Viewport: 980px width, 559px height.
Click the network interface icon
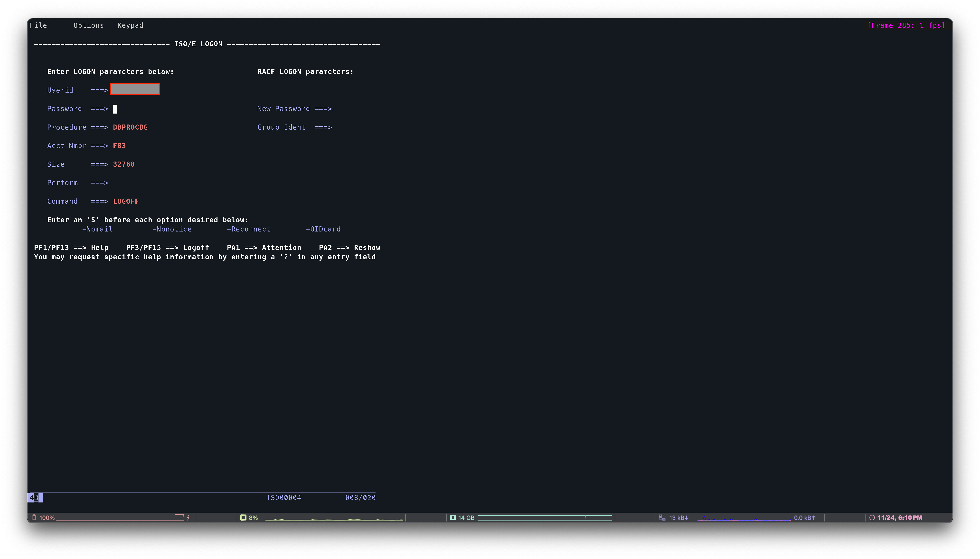click(x=662, y=518)
